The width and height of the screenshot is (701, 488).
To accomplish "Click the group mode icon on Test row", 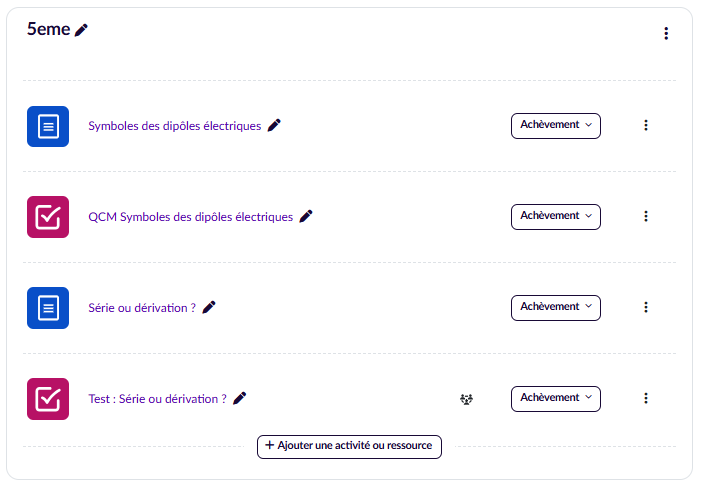I will tap(466, 399).
